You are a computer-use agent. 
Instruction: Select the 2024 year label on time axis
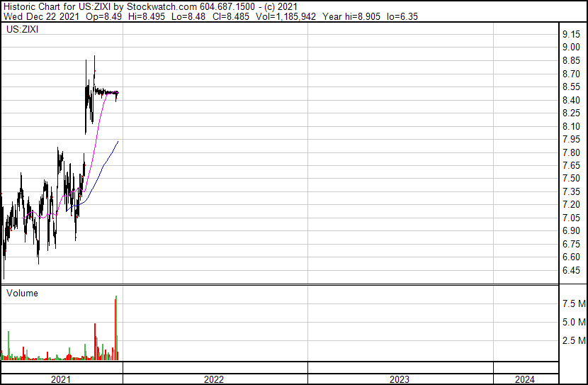coord(525,379)
